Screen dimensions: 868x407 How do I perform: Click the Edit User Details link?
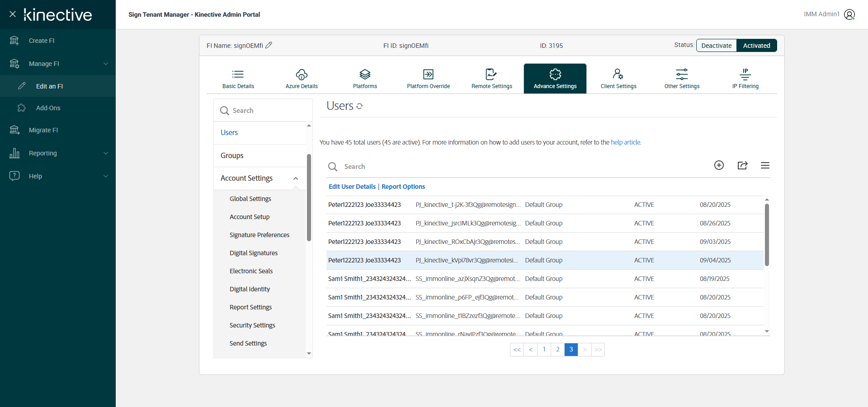click(x=352, y=187)
